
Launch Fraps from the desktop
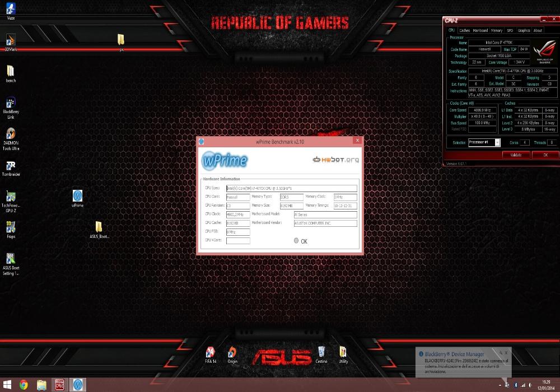tap(11, 229)
